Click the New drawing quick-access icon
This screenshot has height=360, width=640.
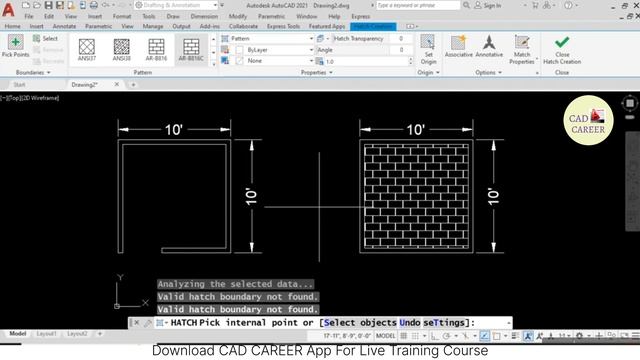coord(26,5)
